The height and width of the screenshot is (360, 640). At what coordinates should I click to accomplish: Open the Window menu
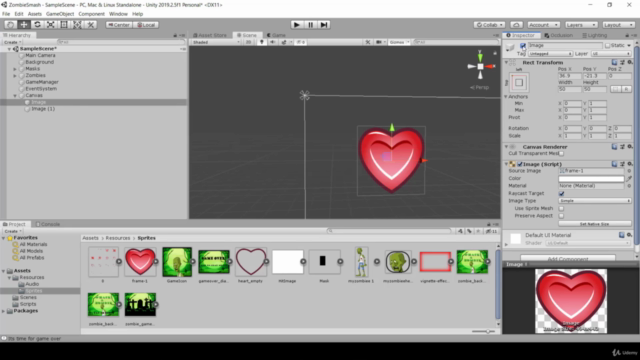pos(118,14)
